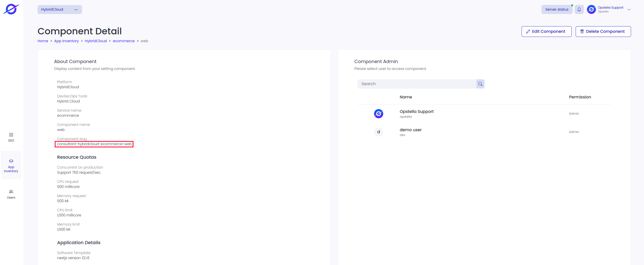Click the Opstella logo in the sidebar

click(x=11, y=9)
